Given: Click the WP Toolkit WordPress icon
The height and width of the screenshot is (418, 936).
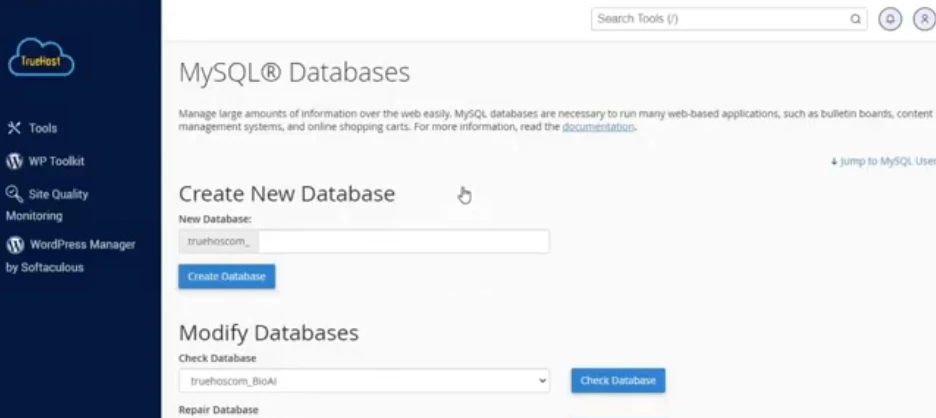Looking at the screenshot, I should click(14, 161).
